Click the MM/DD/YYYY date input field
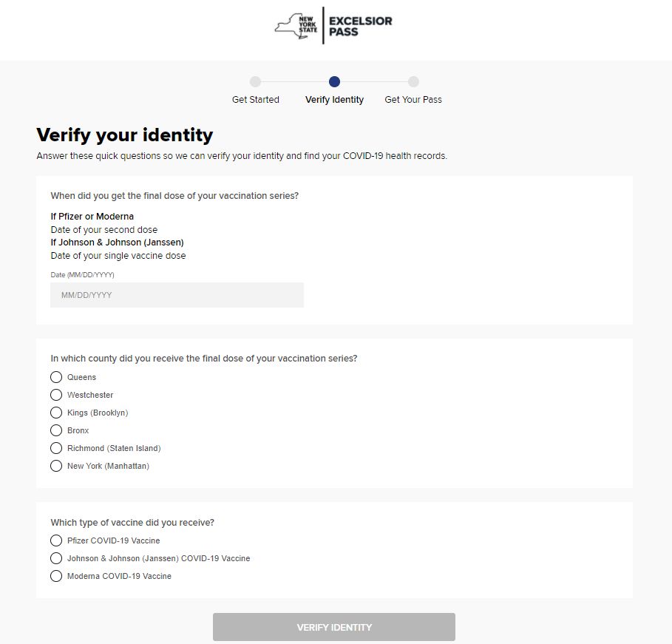 [x=177, y=295]
